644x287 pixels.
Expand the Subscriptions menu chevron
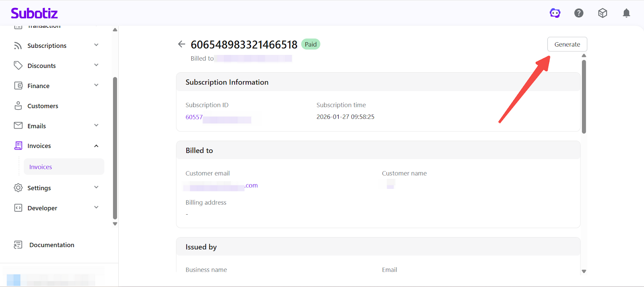(x=96, y=45)
